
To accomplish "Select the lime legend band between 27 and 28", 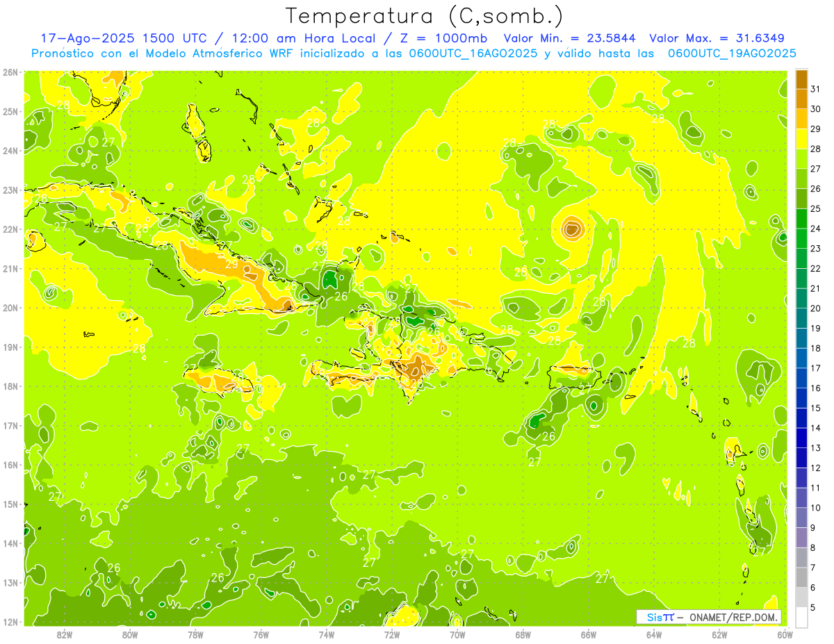I will point(801,158).
